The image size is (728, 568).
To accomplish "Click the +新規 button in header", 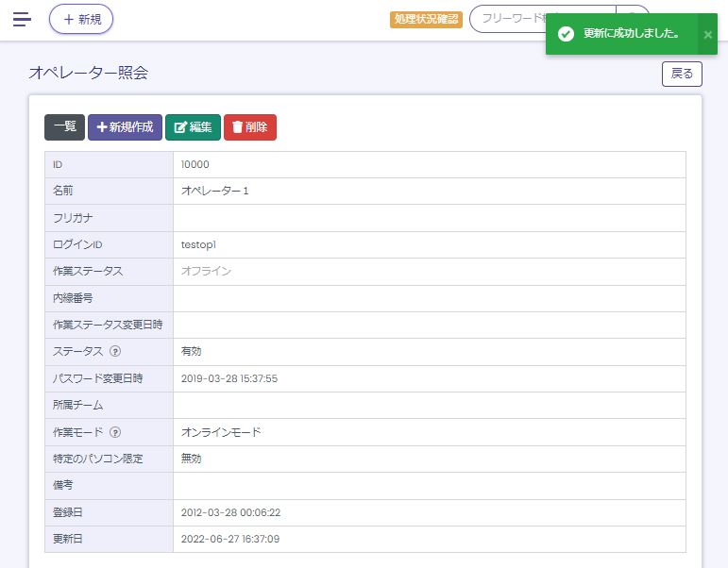I will click(x=81, y=19).
